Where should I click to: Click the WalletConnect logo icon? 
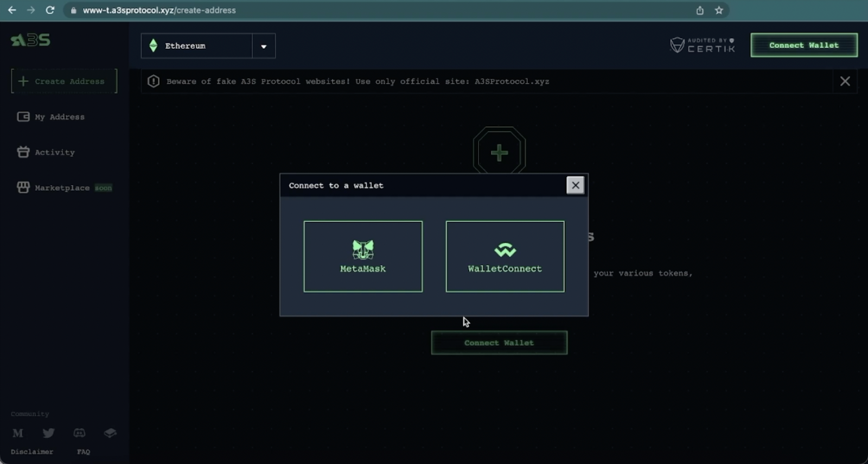pyautogui.click(x=505, y=250)
